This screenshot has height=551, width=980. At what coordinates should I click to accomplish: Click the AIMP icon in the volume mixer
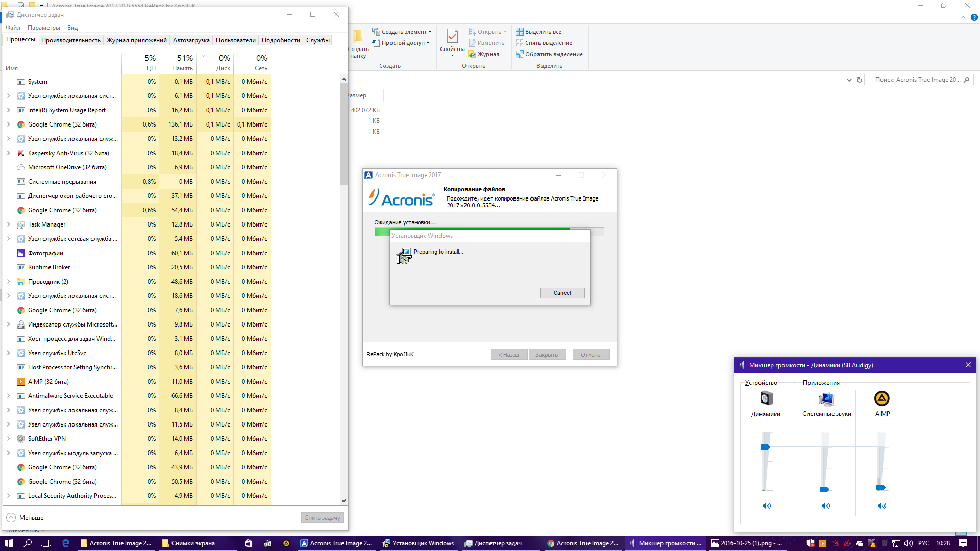pyautogui.click(x=881, y=398)
